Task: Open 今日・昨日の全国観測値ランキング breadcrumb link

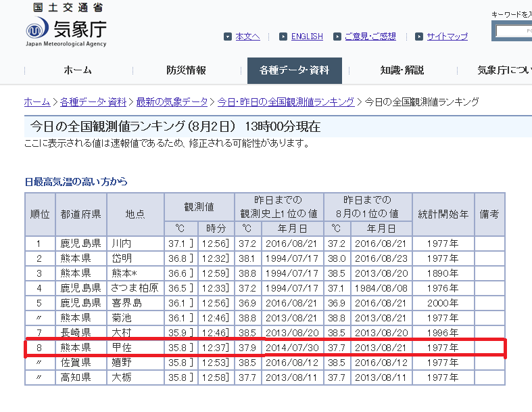Action: [285, 102]
